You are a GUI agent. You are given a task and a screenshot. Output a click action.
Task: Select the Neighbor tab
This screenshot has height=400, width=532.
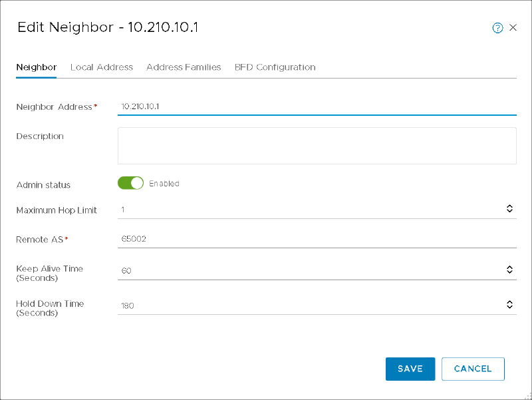pos(36,67)
